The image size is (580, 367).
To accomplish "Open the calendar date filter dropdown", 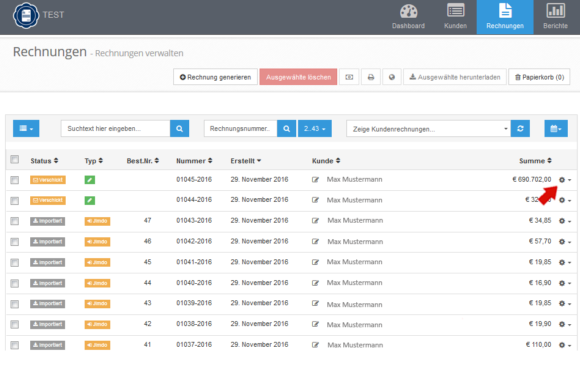I will 556,128.
